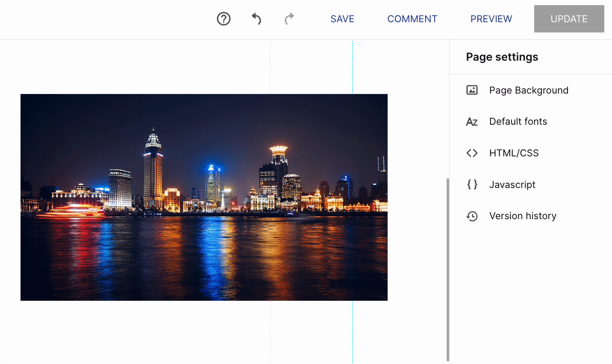Click the Page settings heading
The image size is (612, 364).
tap(502, 57)
